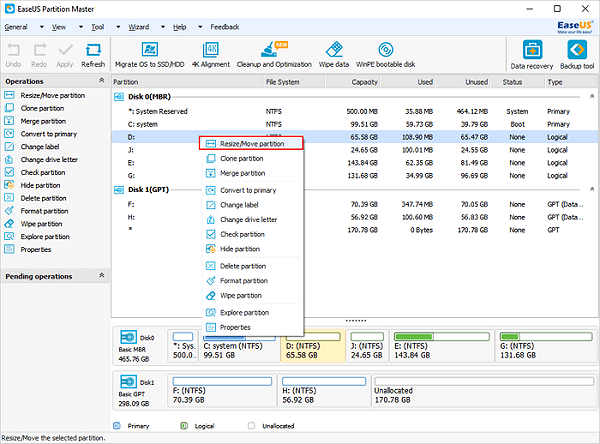This screenshot has height=444, width=600.
Task: Choose Hide partition from context menu
Action: (x=251, y=249)
